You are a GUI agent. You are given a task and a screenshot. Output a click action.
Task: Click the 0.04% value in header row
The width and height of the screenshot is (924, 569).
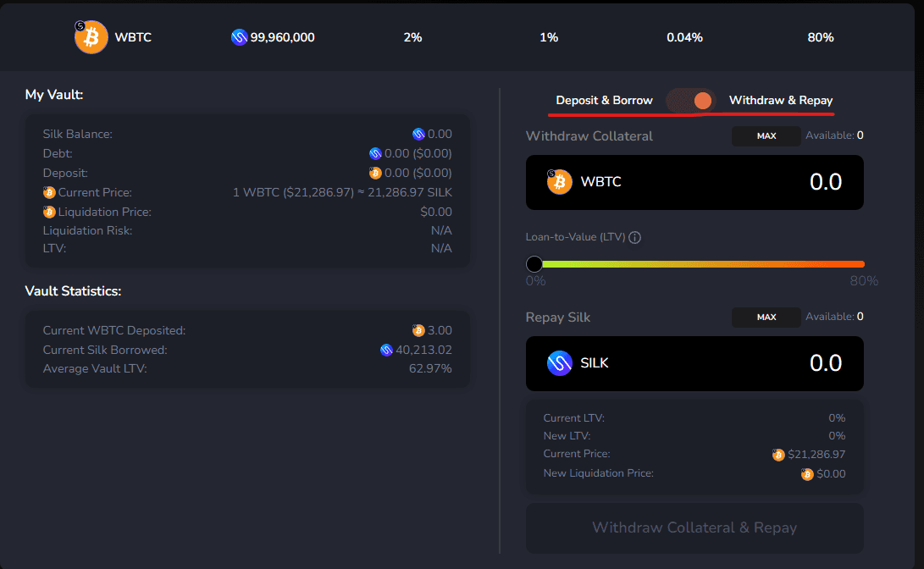[x=685, y=38]
